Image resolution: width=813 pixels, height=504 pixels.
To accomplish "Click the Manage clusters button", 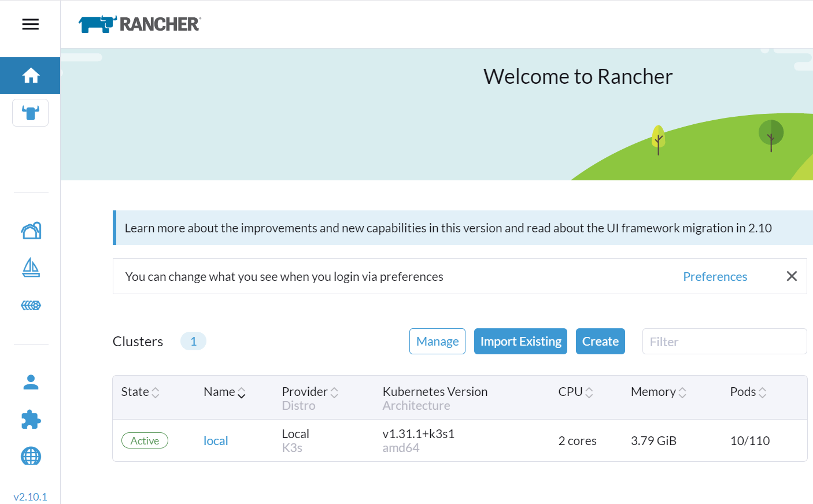I will pos(437,342).
